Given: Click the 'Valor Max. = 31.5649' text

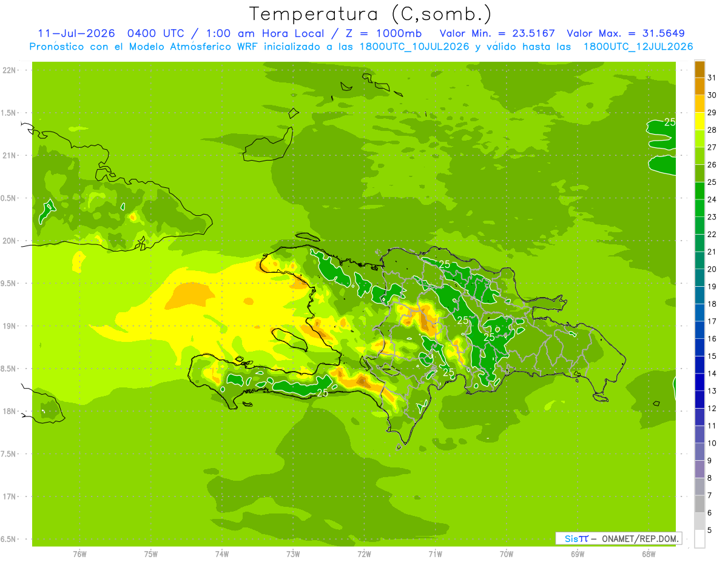Looking at the screenshot, I should 625,33.
